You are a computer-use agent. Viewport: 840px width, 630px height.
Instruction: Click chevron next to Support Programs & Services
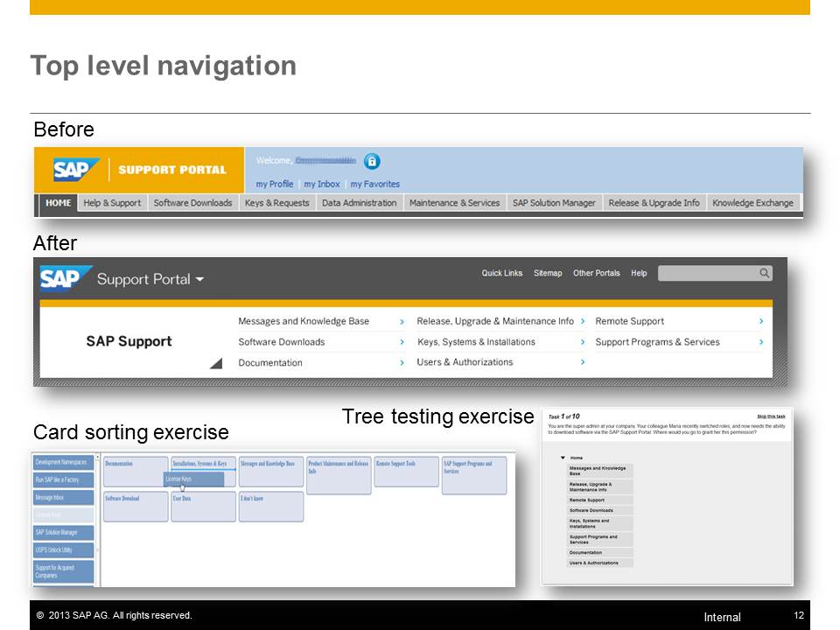[761, 342]
